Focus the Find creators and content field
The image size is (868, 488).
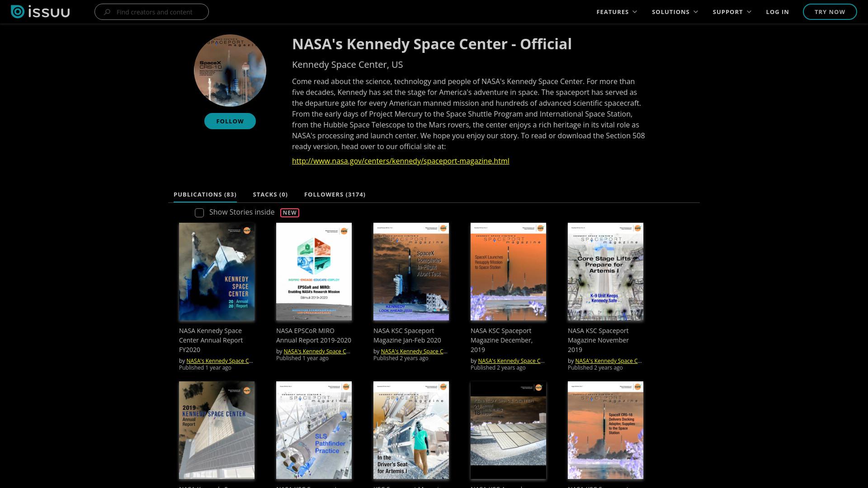point(151,12)
